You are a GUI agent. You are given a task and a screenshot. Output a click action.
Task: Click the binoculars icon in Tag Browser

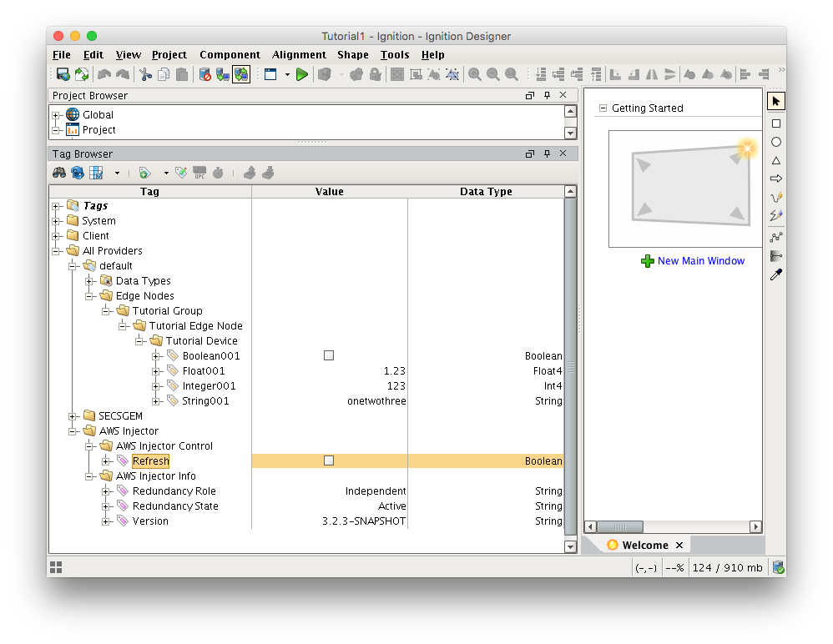[x=59, y=173]
